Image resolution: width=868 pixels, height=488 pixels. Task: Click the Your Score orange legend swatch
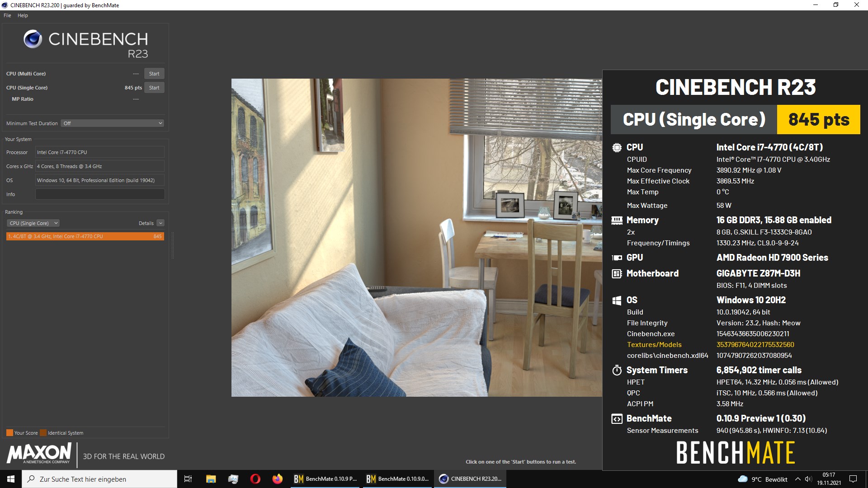(9, 433)
